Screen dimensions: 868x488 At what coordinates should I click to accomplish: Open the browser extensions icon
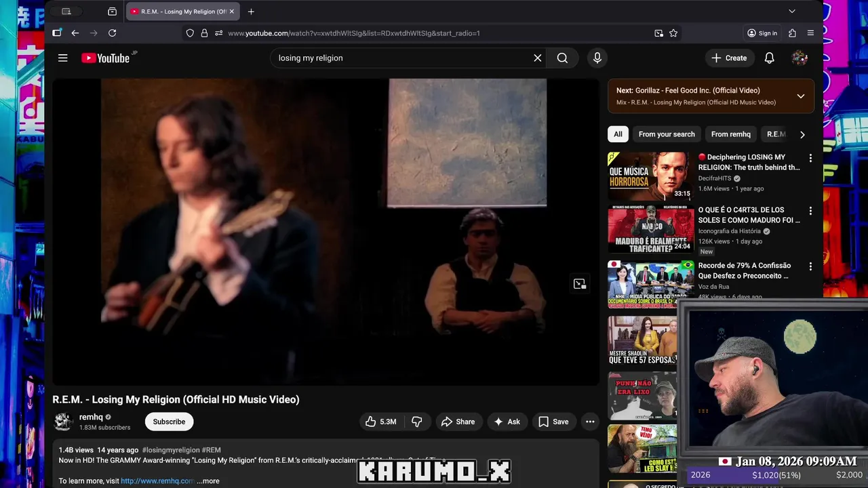pos(792,33)
